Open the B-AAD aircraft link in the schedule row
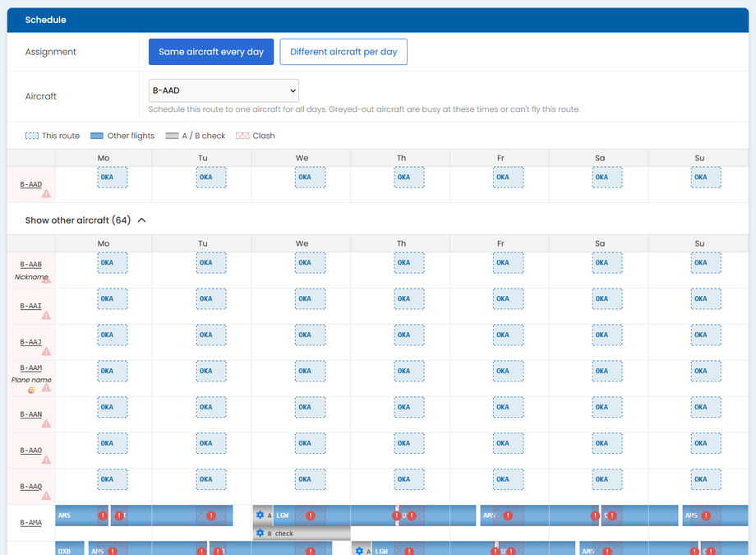The height and width of the screenshot is (555, 756). 31,184
